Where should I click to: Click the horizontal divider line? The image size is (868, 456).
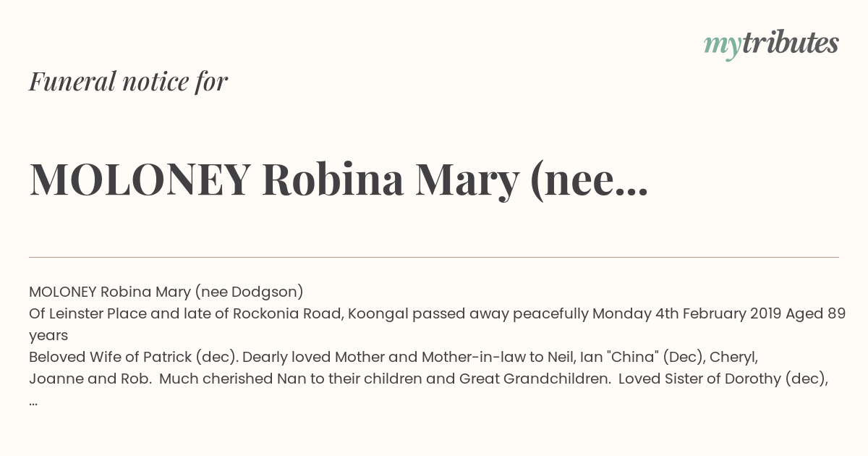tap(434, 257)
